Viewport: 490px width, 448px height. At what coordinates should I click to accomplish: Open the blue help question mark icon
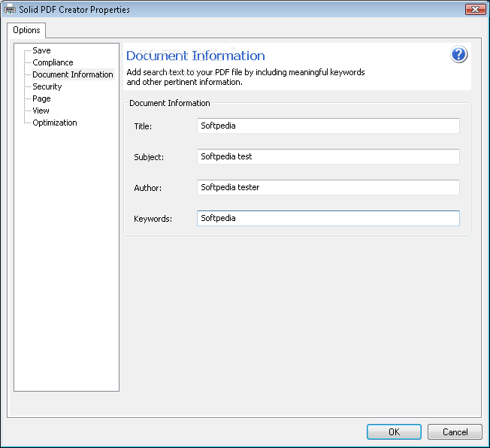click(x=458, y=55)
